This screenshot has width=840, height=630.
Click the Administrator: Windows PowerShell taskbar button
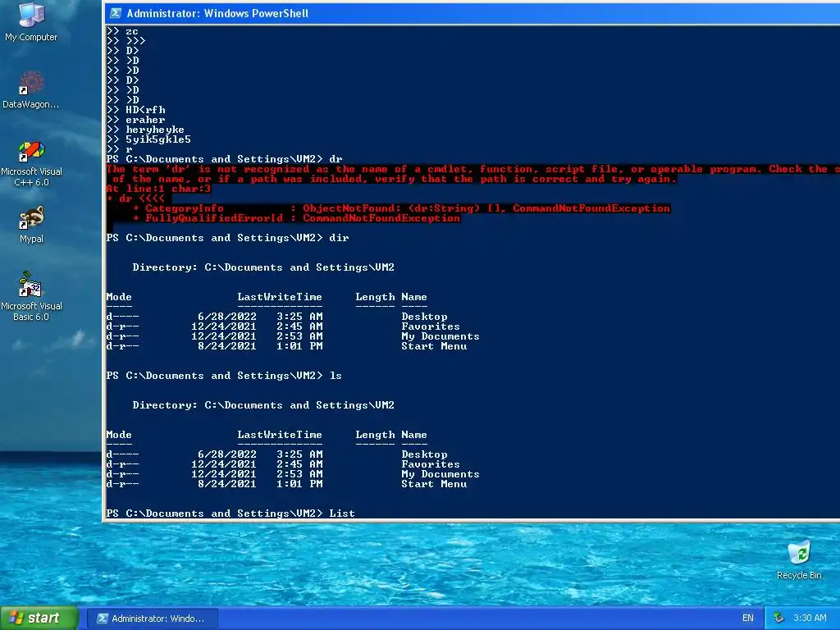(152, 619)
